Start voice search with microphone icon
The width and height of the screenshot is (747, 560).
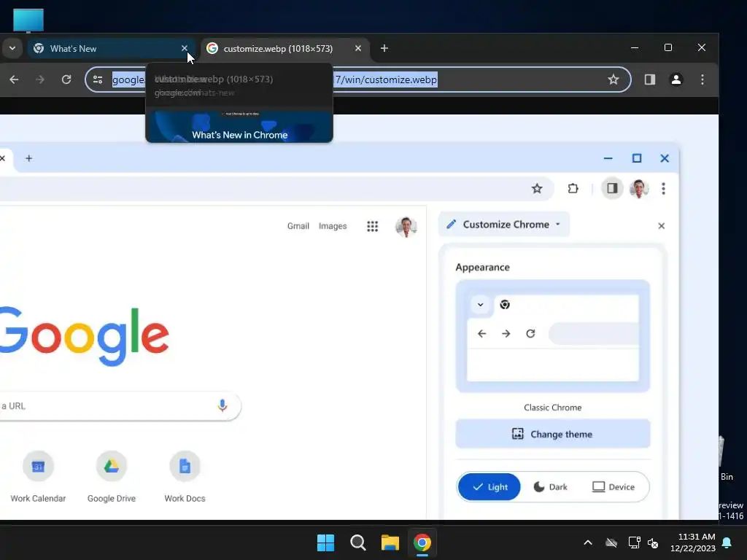pos(222,405)
